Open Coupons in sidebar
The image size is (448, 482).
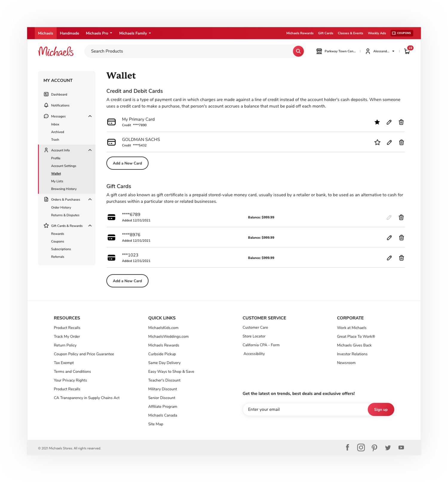click(x=57, y=241)
